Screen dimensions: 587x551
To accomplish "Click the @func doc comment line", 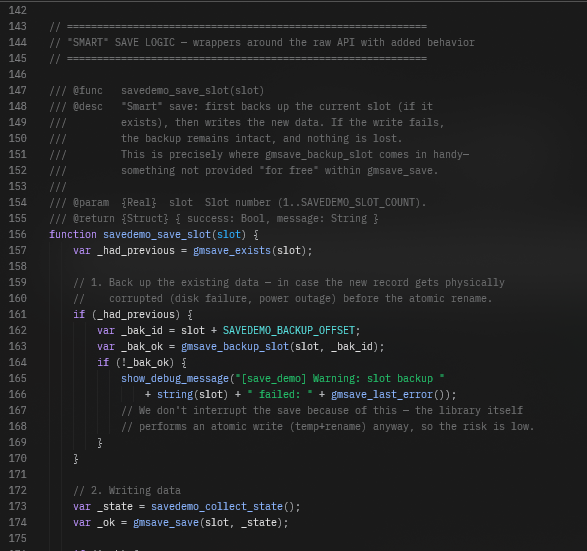I will 157,91.
